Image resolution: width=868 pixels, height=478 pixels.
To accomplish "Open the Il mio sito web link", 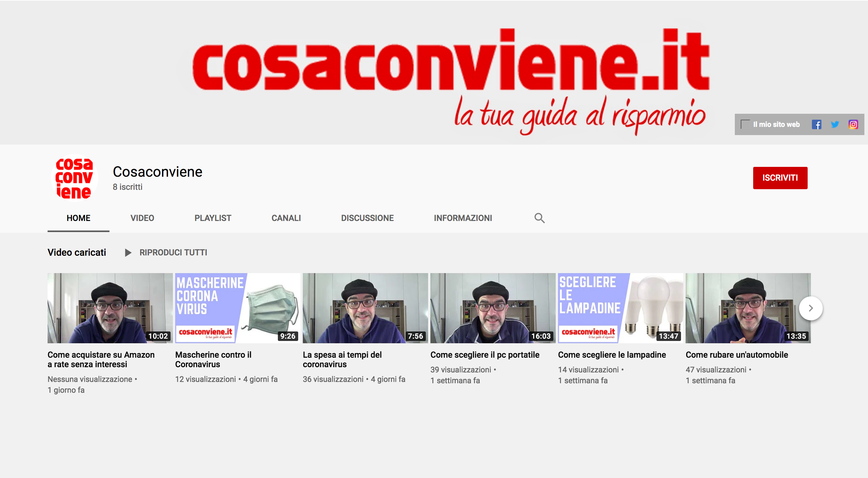I will 776,125.
